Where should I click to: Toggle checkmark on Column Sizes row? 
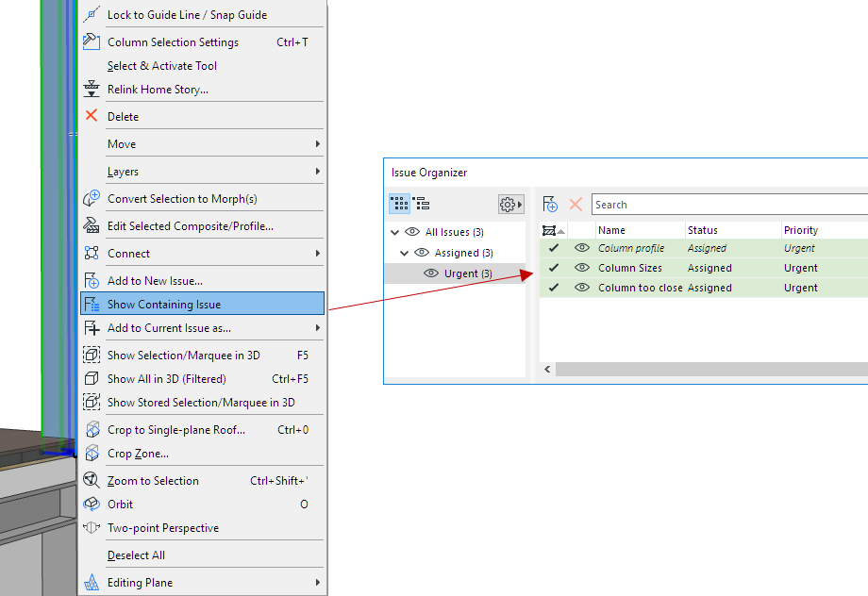pos(553,268)
